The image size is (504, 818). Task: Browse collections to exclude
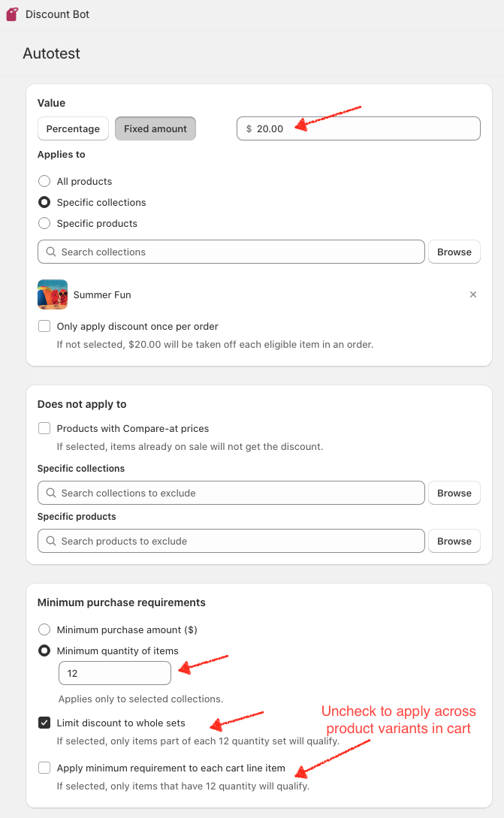coord(454,493)
